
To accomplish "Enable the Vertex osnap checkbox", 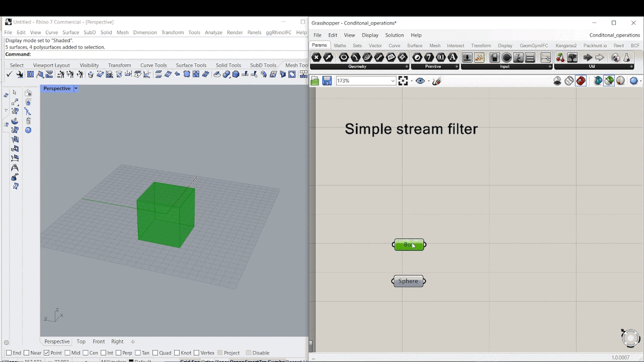I will tap(197, 353).
